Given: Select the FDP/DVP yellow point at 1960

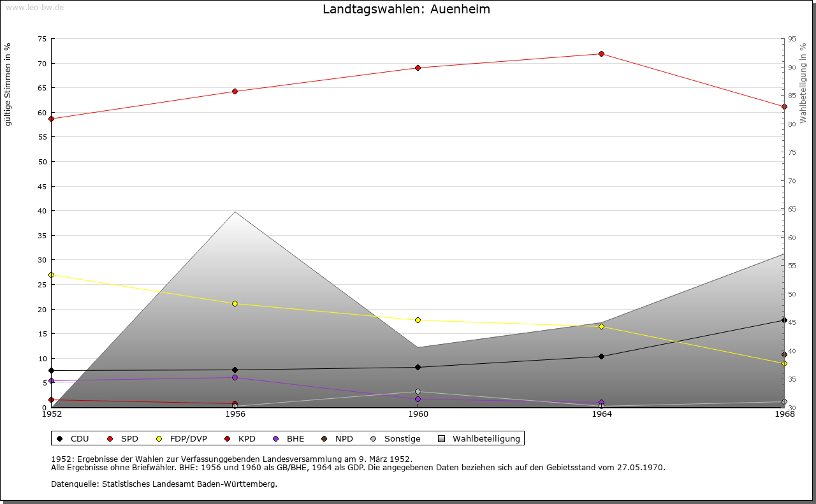Looking at the screenshot, I should coord(418,320).
